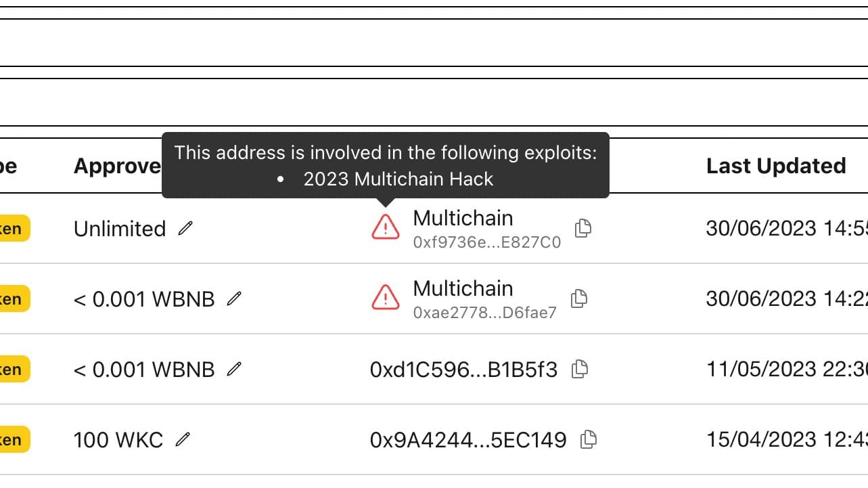Copy the Multichain address 0xf9736e...E827C0
This screenshot has width=868, height=488.
[x=583, y=229]
